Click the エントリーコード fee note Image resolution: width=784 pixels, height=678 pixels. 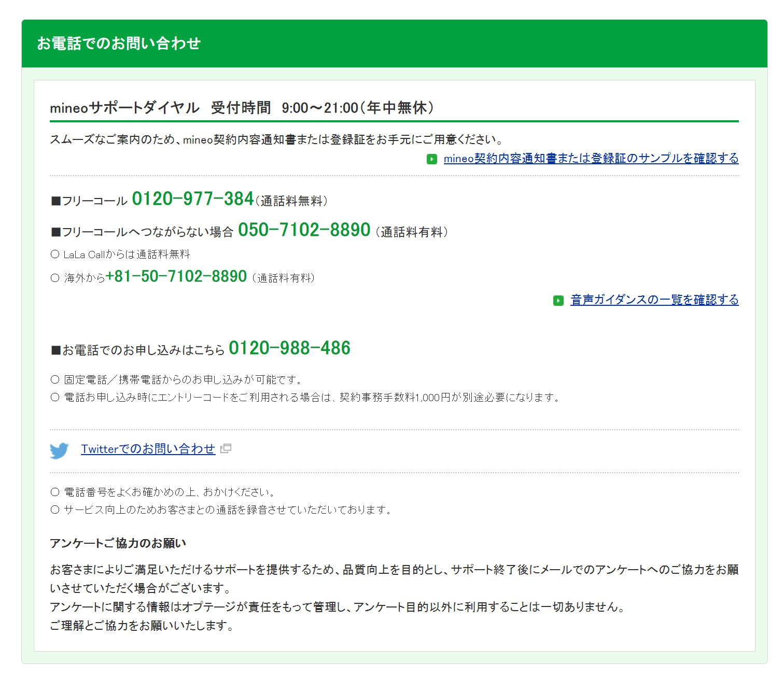[305, 398]
